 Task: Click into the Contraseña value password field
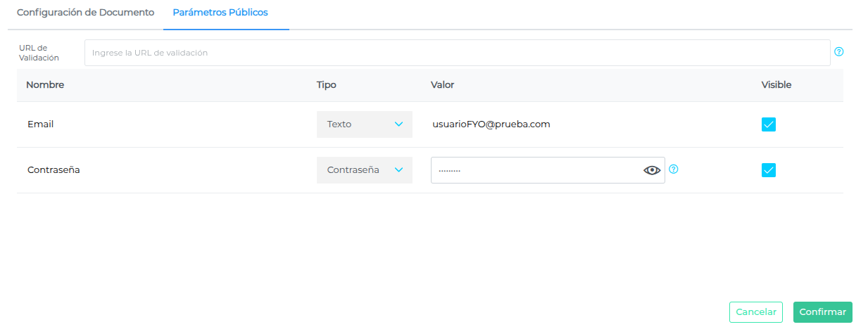click(x=535, y=170)
